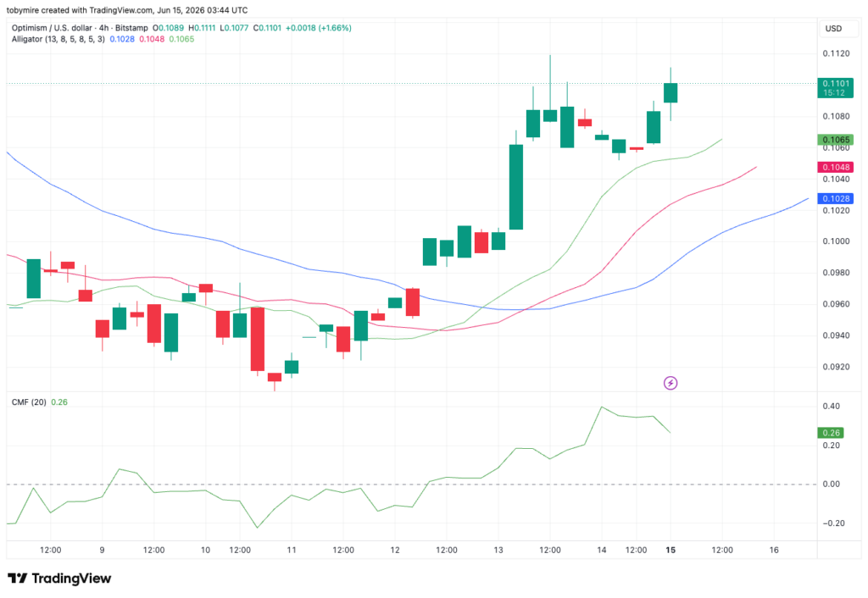Click the −0.20 label on CMF axis
Image resolution: width=868 pixels, height=598 pixels.
click(833, 523)
